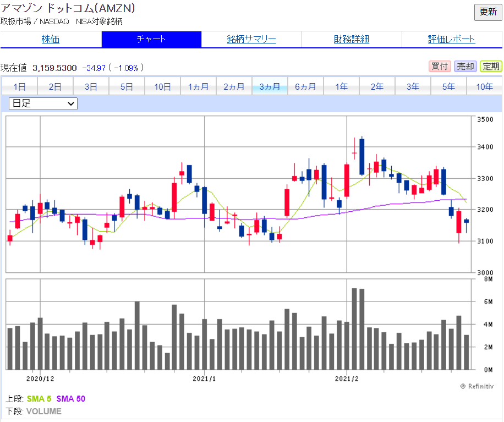Select the 2年 chart period
Image resolution: width=504 pixels, height=422 pixels.
(x=377, y=86)
